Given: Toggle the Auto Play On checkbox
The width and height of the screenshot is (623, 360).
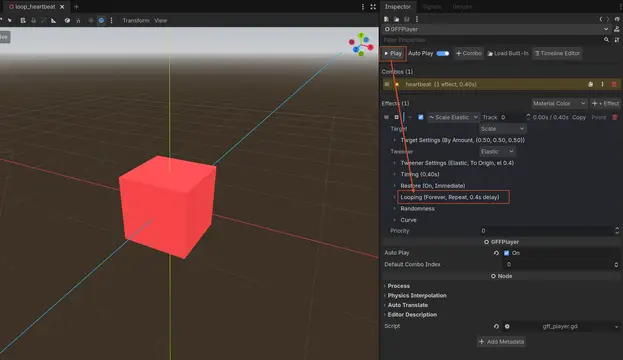Looking at the screenshot, I should point(506,253).
